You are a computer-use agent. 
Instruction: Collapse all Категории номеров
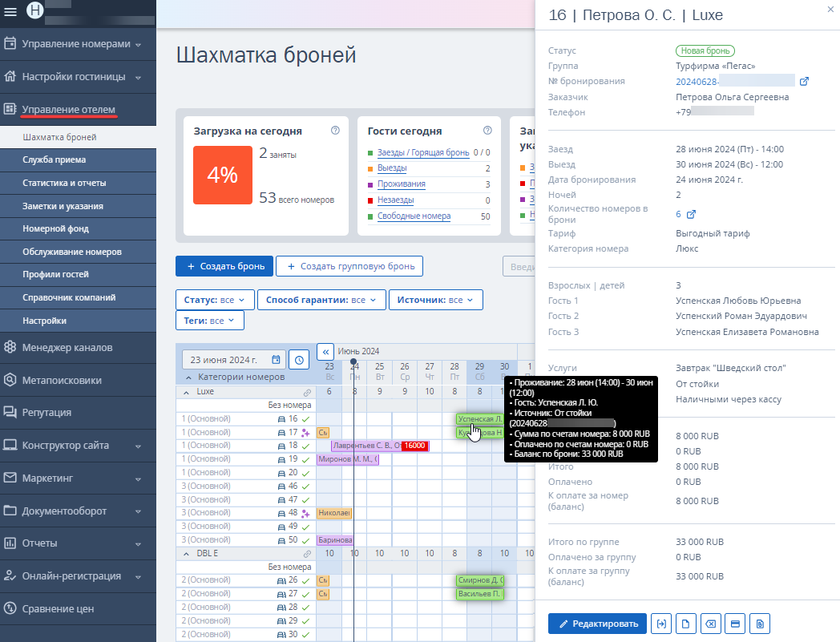(x=188, y=378)
